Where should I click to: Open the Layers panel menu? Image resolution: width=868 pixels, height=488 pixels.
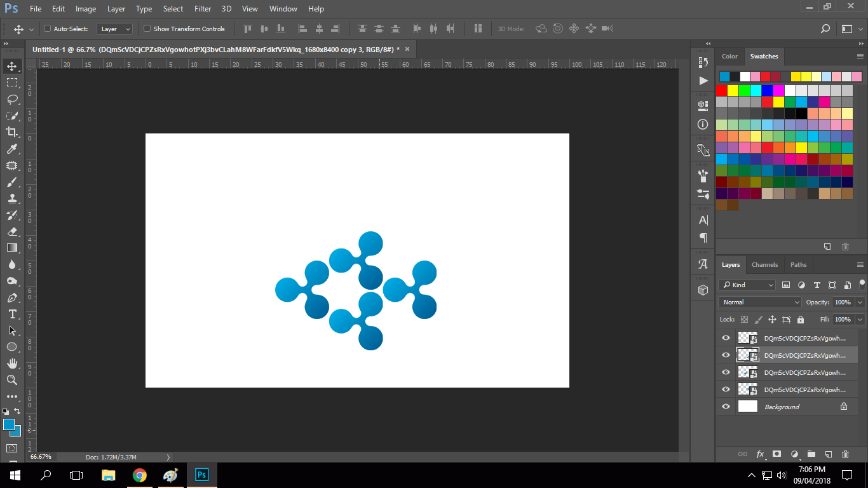(860, 265)
